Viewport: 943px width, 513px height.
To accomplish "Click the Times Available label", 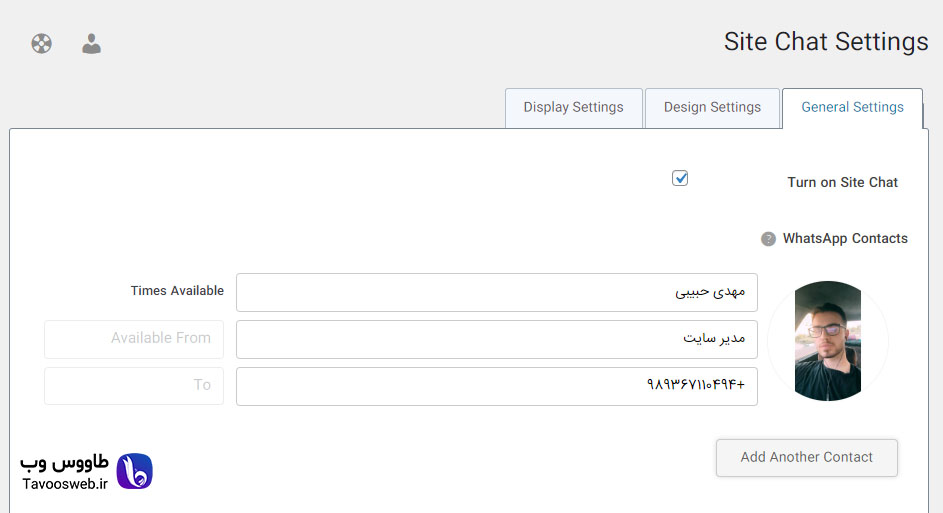I will [x=177, y=290].
